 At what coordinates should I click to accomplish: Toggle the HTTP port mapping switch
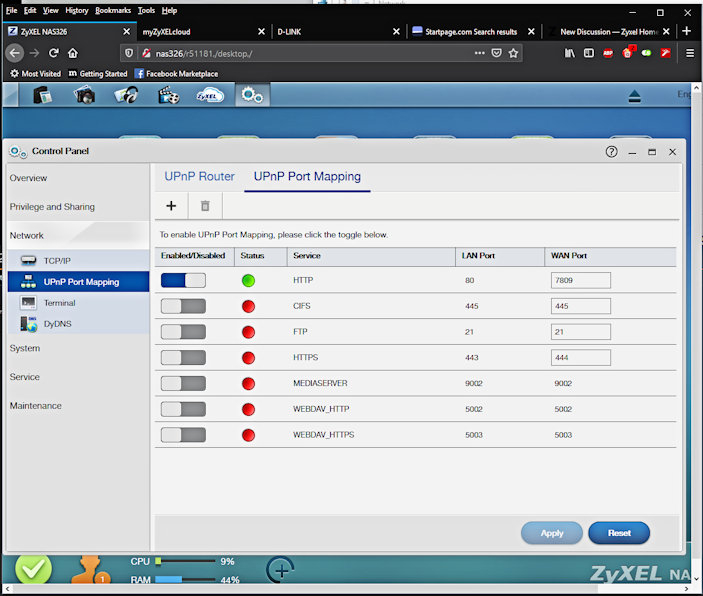(183, 280)
